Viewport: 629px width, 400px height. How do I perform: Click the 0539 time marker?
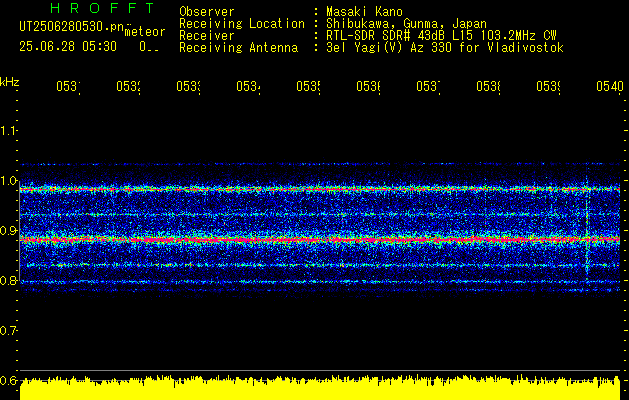coord(548,86)
